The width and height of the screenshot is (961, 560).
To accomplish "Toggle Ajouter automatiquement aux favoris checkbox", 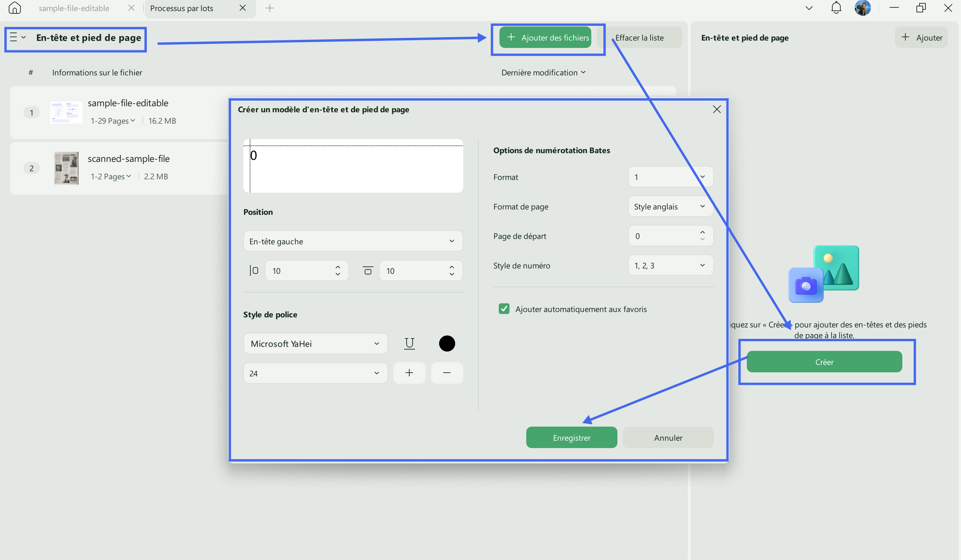I will pos(504,309).
